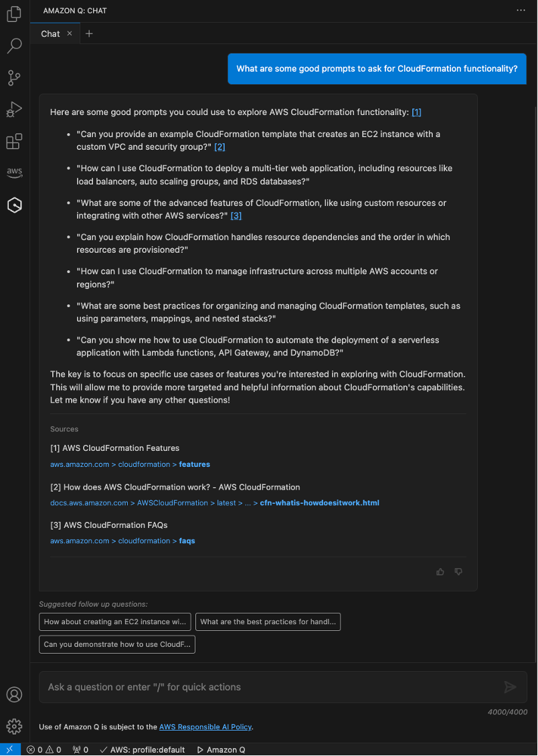Open the Run and Debug icon

pos(14,110)
